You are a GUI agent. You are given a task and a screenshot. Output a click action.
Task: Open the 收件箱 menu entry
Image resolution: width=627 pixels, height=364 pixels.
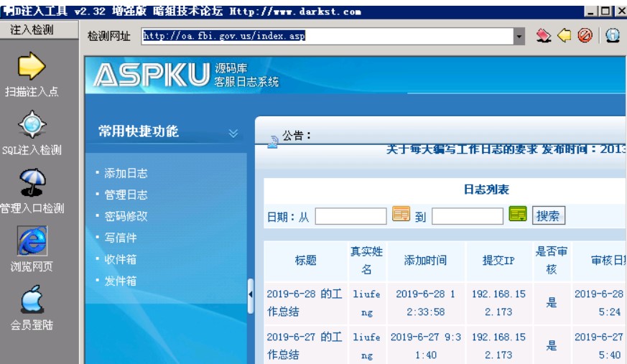click(x=121, y=260)
